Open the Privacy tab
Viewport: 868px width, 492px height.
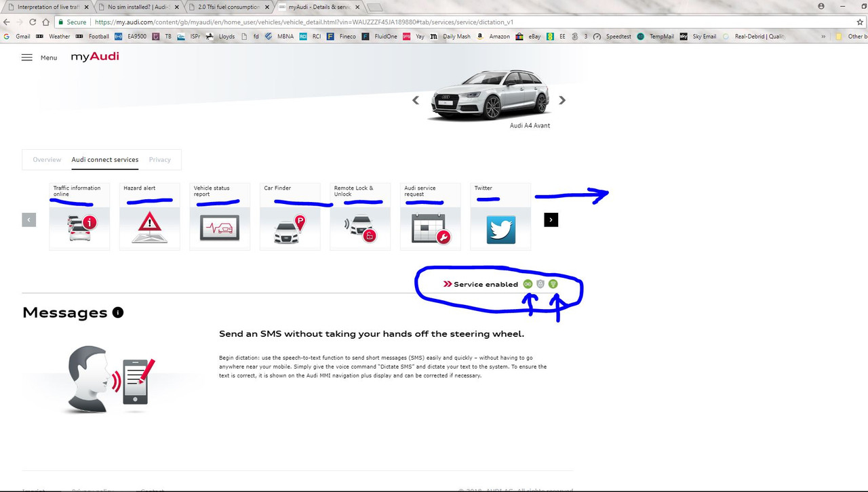pyautogui.click(x=159, y=159)
